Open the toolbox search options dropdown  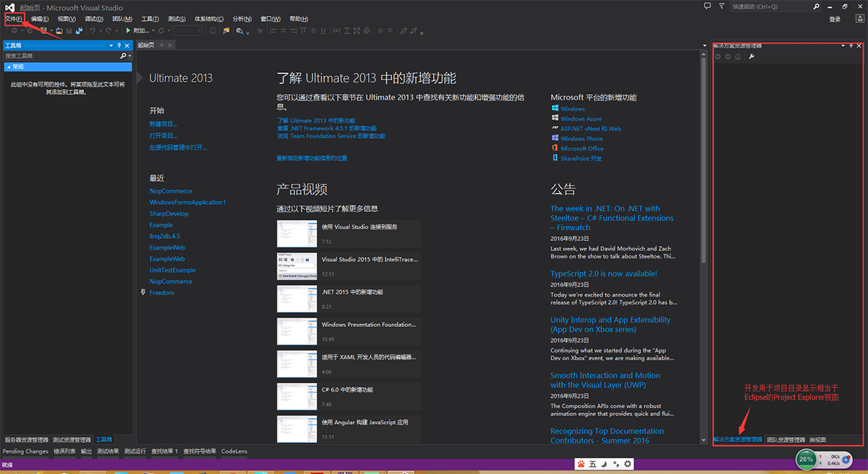point(129,56)
